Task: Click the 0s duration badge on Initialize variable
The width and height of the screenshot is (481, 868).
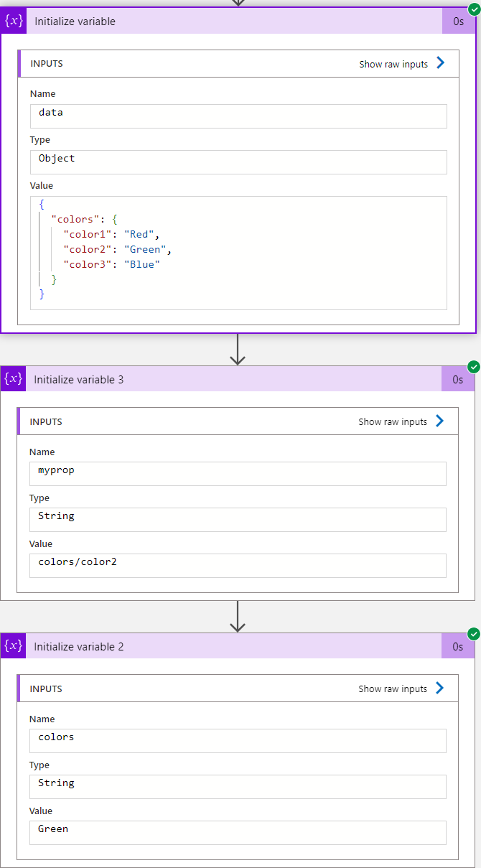Action: pyautogui.click(x=458, y=22)
